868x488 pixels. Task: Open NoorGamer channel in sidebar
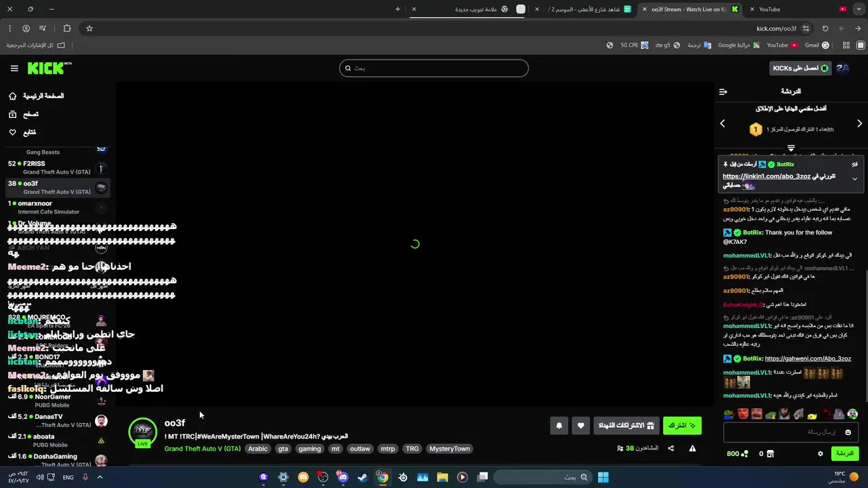tap(58, 401)
